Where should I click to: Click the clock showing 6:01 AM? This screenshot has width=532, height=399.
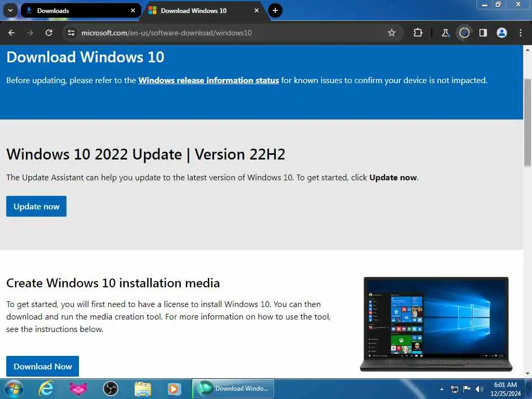(x=506, y=385)
